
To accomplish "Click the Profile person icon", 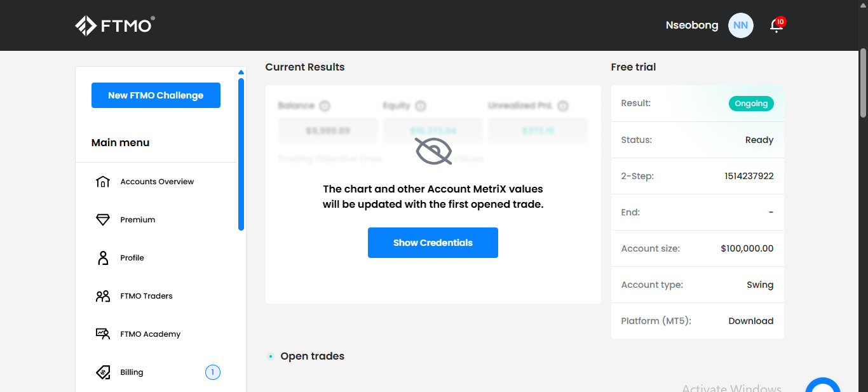I will coord(103,258).
